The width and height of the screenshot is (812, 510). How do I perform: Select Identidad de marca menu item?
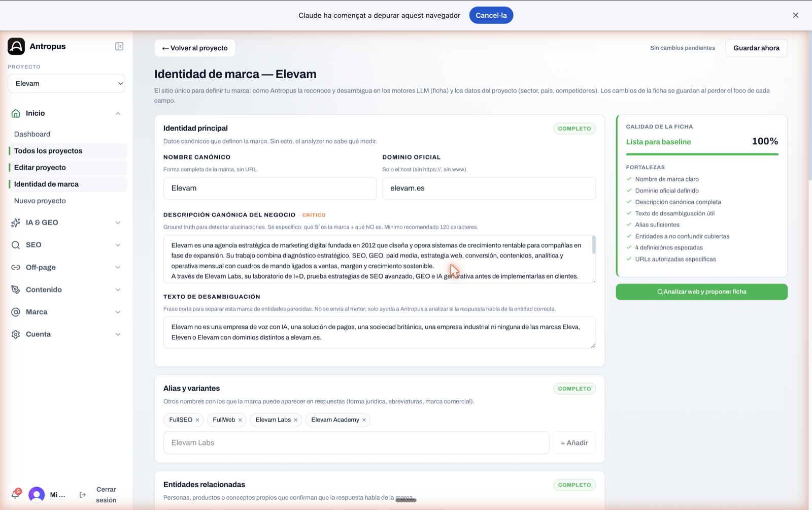(x=67, y=184)
